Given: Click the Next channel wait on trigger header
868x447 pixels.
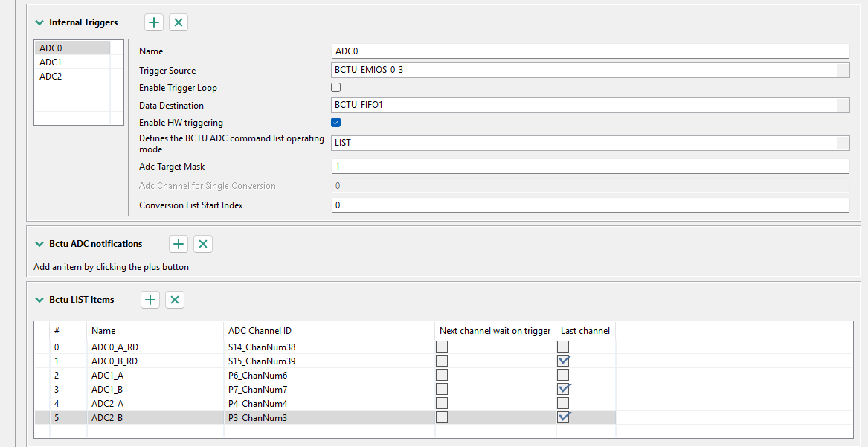Looking at the screenshot, I should (x=495, y=331).
